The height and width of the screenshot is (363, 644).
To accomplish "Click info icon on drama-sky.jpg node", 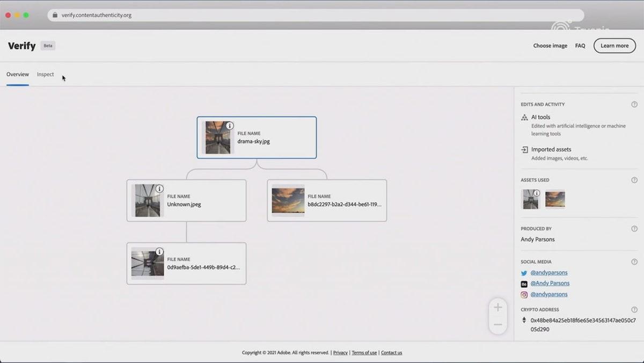I will point(230,126).
